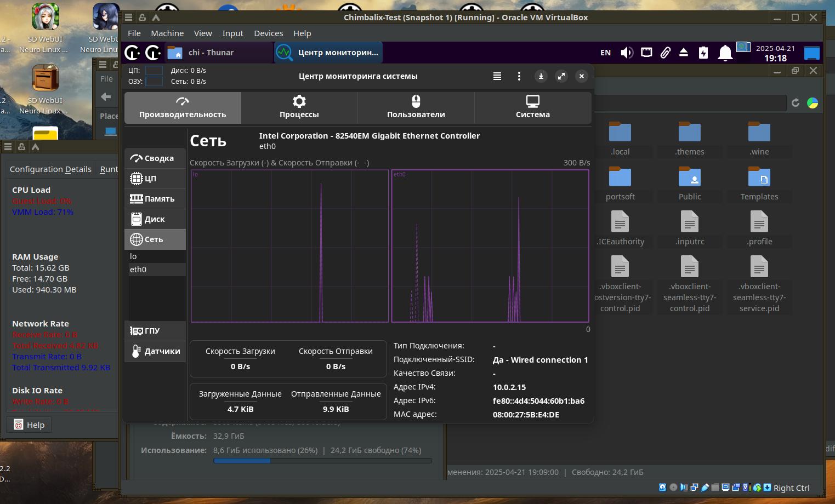Open the Devices menu in VirtualBox
The image size is (835, 504).
[268, 33]
